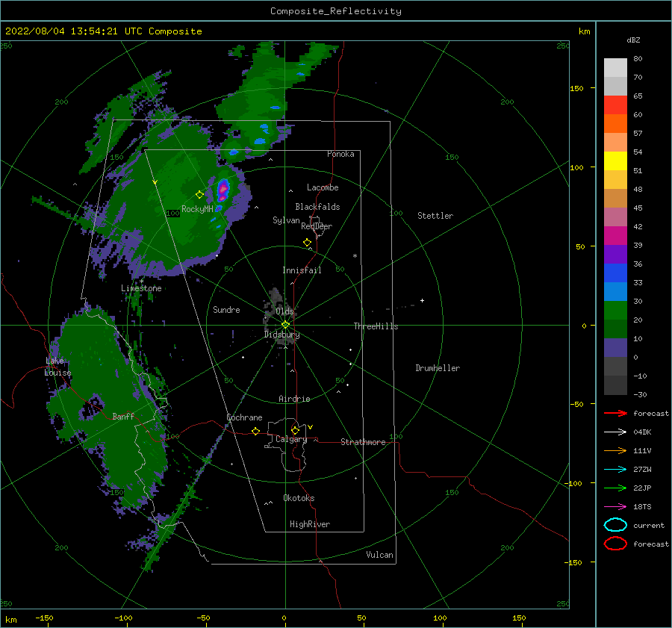The width and height of the screenshot is (672, 628).
Task: Click the intense storm cell northeast of RockyMH
Action: point(223,189)
